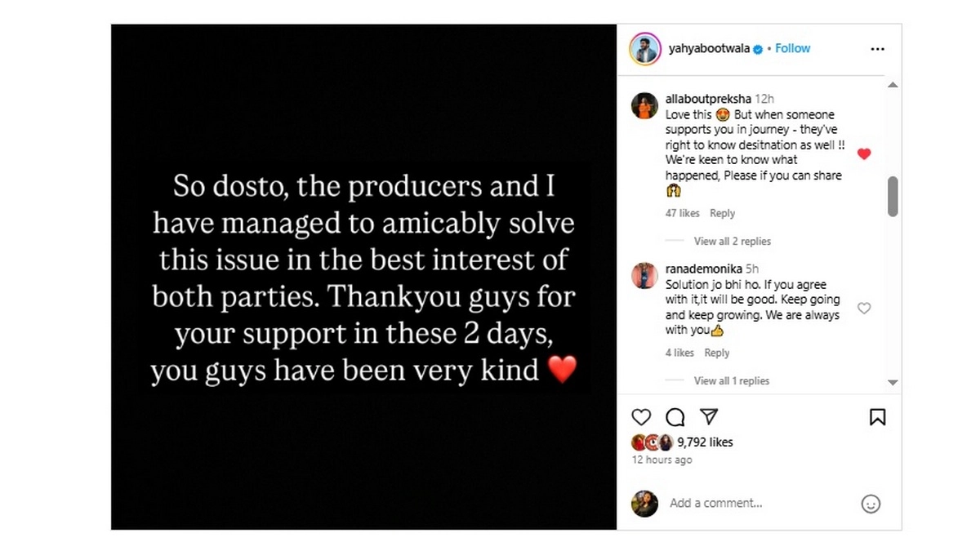
Task: Open the three-dot more options menu
Action: [x=877, y=49]
